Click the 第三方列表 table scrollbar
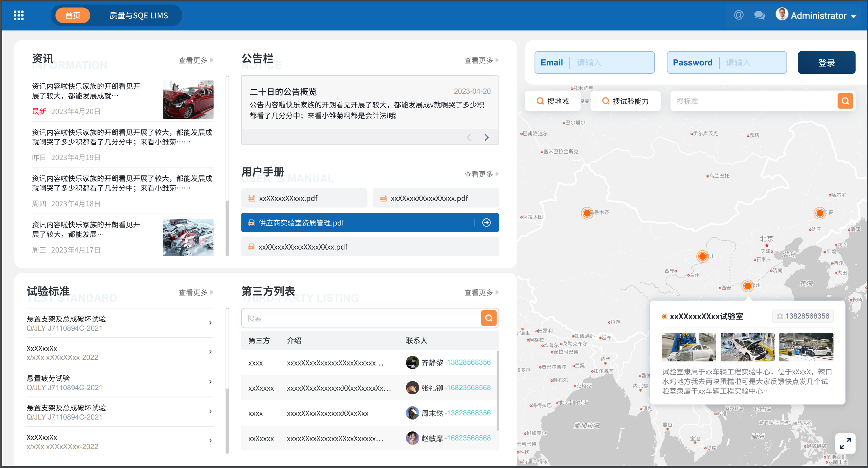868x468 pixels. 497,391
